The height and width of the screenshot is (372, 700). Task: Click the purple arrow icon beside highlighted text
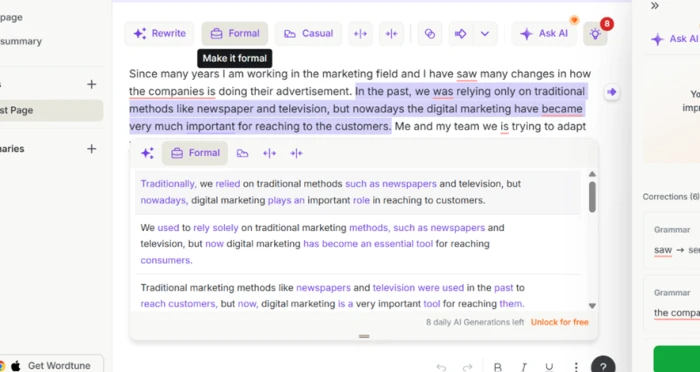pos(612,92)
